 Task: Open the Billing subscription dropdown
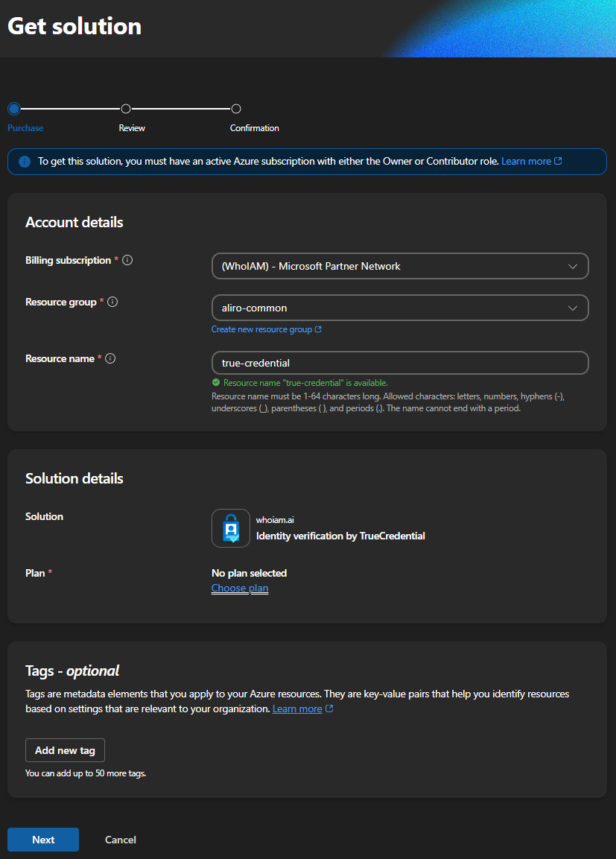(400, 266)
